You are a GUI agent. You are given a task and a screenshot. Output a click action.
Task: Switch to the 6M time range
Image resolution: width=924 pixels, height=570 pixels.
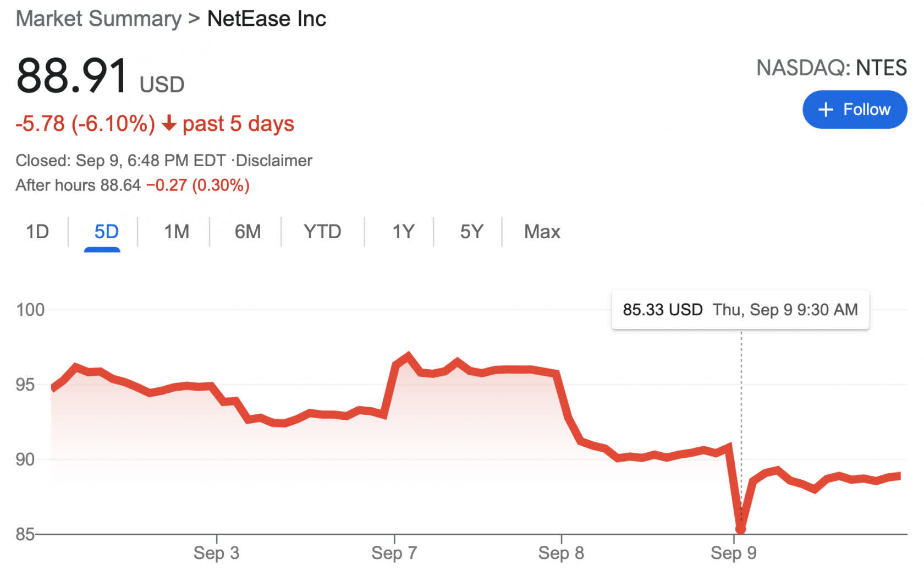tap(248, 232)
